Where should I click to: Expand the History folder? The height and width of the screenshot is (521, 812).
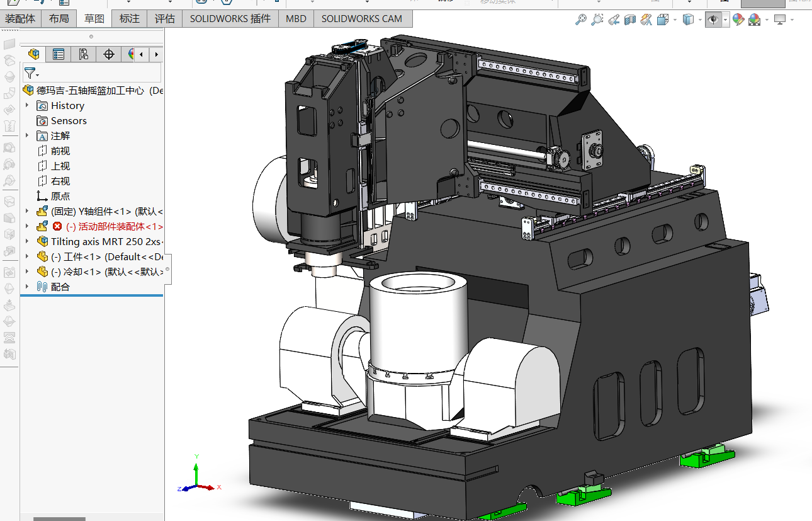tap(27, 106)
